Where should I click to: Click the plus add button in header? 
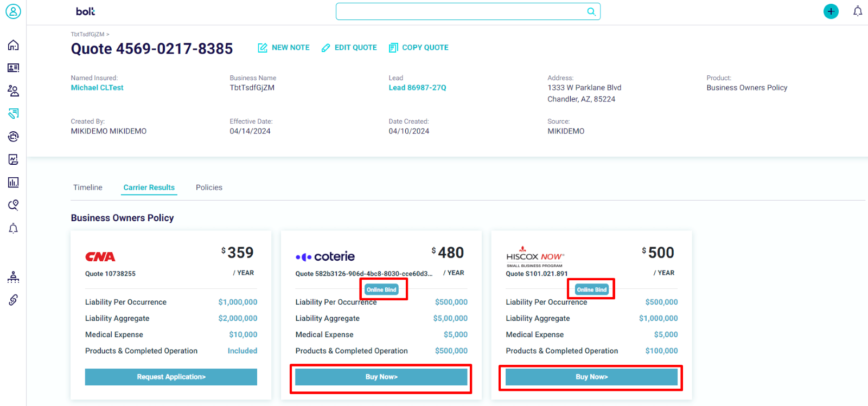click(831, 11)
